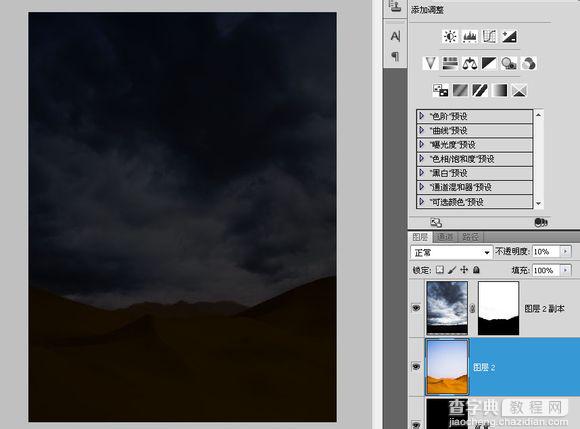Image resolution: width=580 pixels, height=429 pixels.
Task: Hide the 图层 2 副本 layer
Action: click(416, 308)
